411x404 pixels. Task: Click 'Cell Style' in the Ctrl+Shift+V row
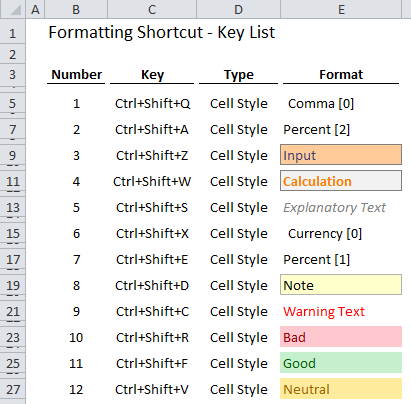coord(239,390)
